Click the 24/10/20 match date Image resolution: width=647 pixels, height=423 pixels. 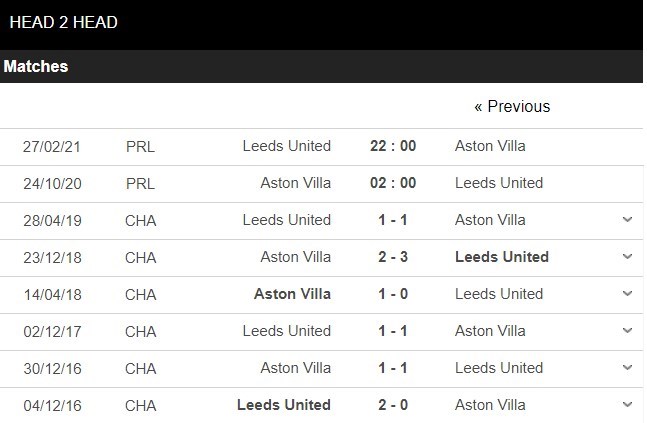[x=52, y=183]
